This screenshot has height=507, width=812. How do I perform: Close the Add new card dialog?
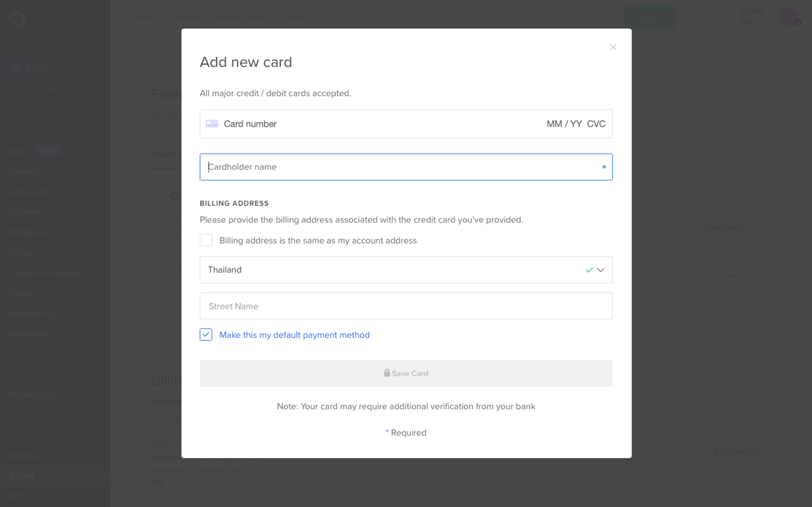613,47
